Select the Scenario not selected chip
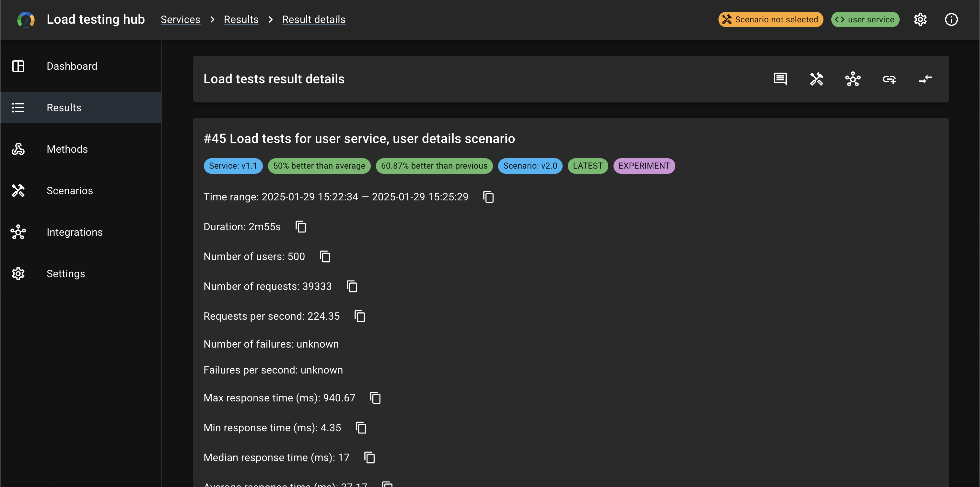The image size is (980, 487). point(770,19)
